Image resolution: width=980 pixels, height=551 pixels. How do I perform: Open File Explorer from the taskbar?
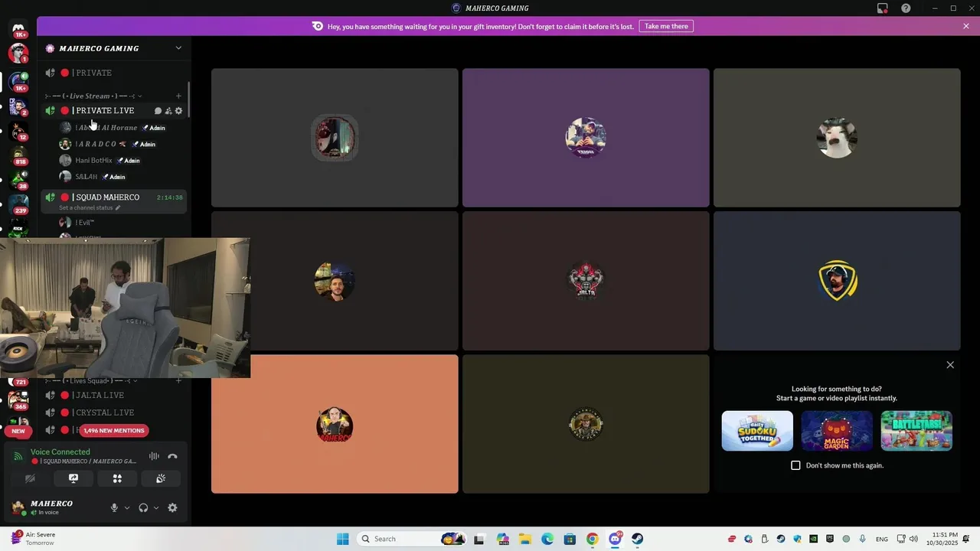click(525, 539)
